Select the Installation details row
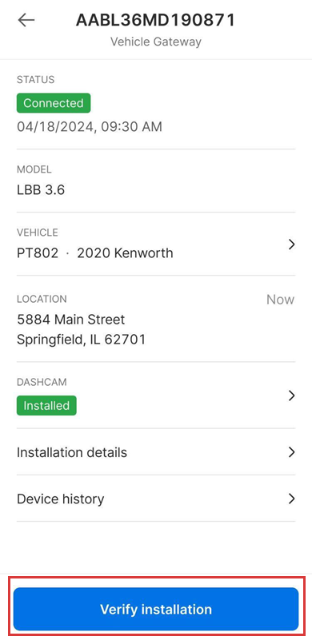 [156, 452]
